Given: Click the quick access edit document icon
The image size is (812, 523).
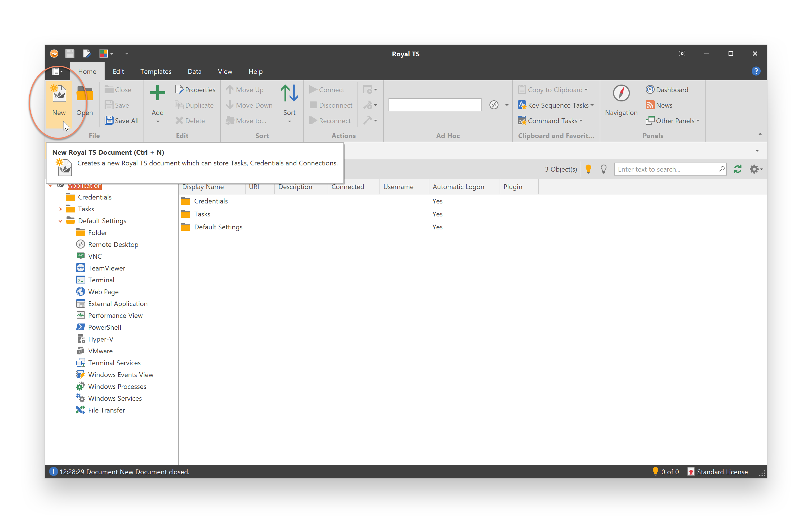Looking at the screenshot, I should coord(87,54).
